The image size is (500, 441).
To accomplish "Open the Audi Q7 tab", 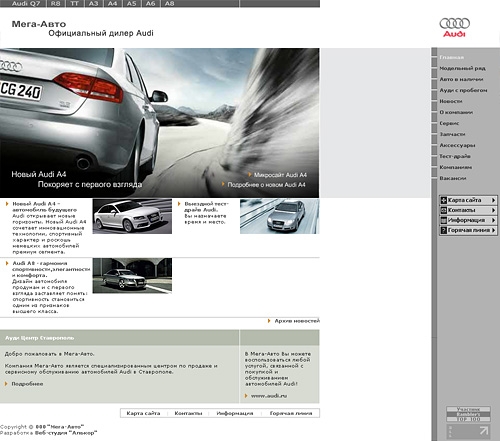I will (x=26, y=4).
